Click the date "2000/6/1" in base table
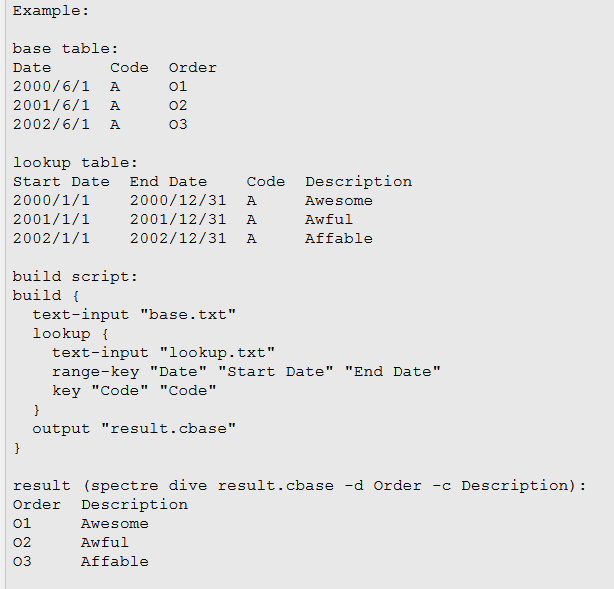 [x=51, y=86]
